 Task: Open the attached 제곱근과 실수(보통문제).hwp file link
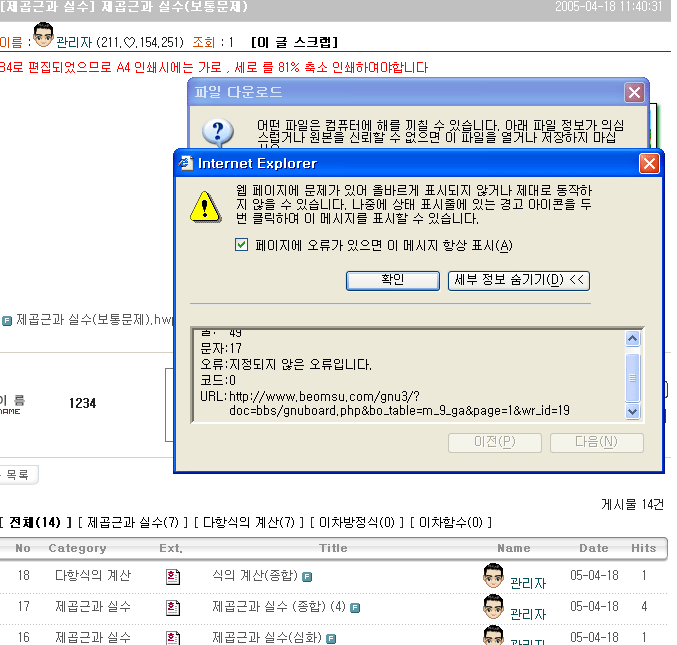(95, 319)
